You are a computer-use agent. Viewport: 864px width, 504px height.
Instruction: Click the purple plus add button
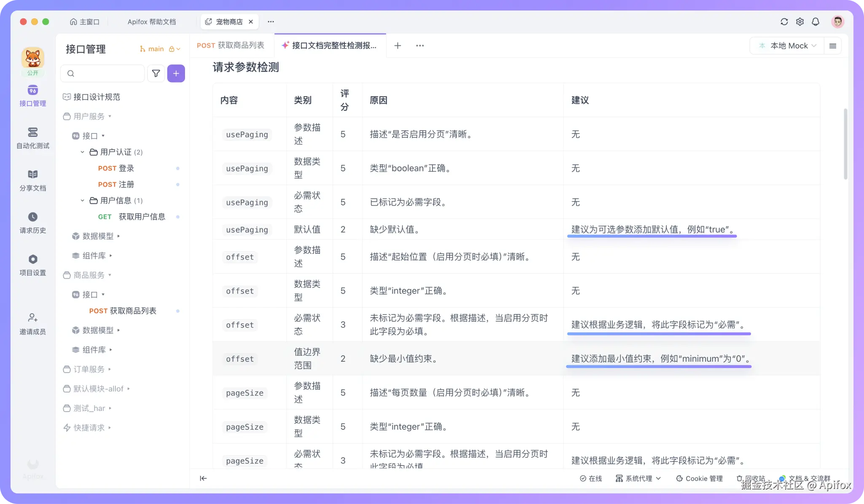tap(176, 74)
